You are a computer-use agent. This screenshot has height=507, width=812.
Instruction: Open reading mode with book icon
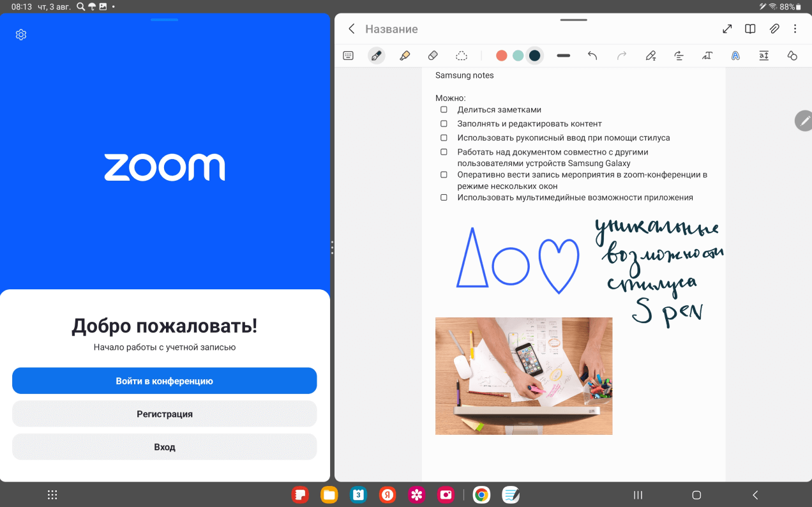[x=750, y=29]
